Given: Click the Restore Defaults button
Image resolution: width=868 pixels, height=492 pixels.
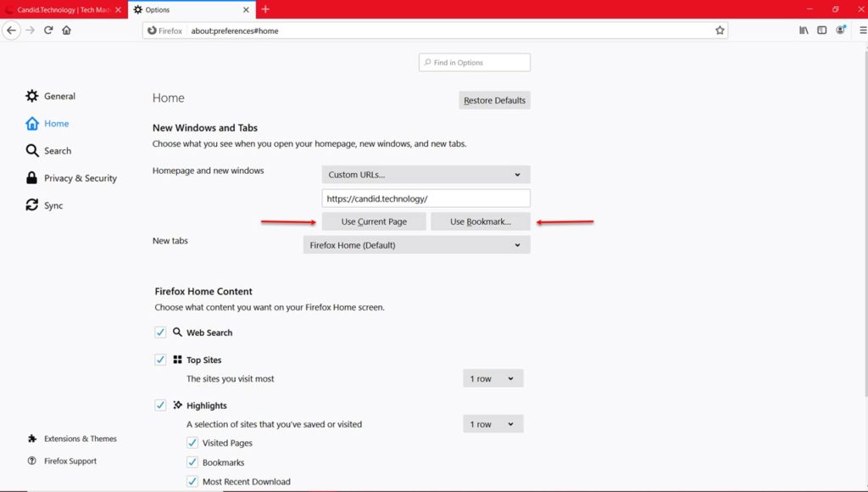Looking at the screenshot, I should pyautogui.click(x=494, y=100).
